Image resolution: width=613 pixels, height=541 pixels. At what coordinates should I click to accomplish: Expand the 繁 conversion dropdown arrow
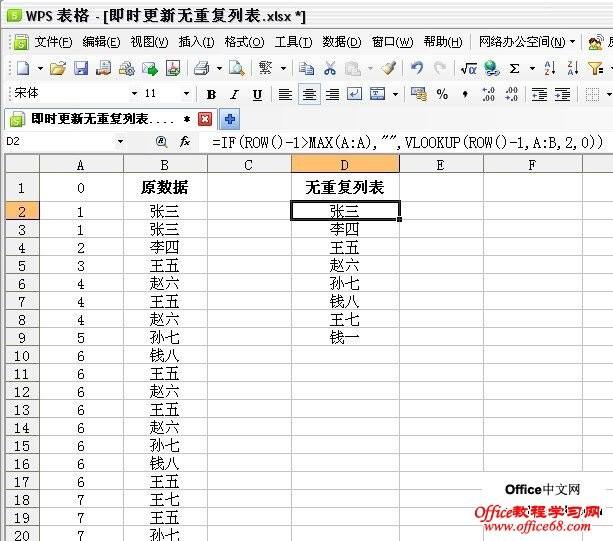coord(284,69)
